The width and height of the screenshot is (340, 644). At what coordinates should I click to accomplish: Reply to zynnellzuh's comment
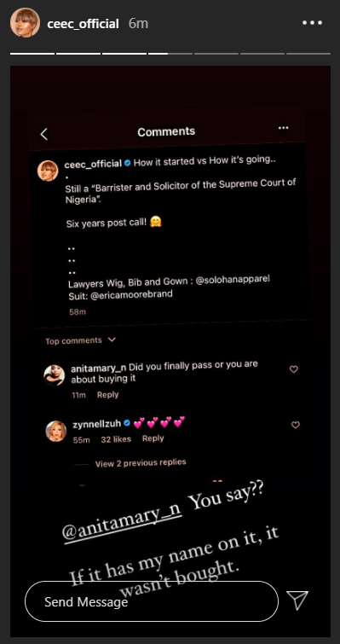click(153, 438)
